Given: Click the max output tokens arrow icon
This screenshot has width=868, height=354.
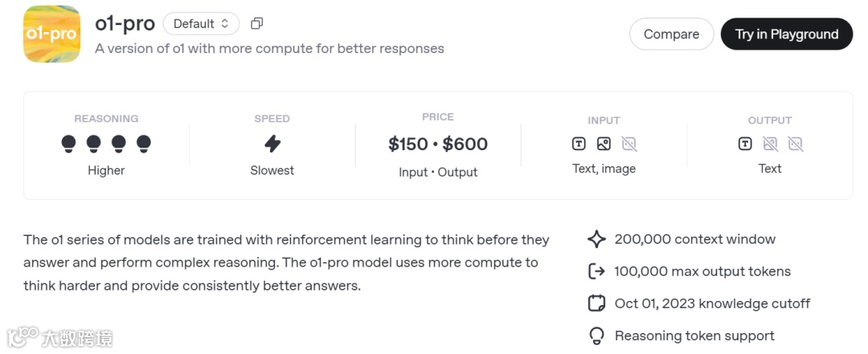Looking at the screenshot, I should [x=596, y=271].
